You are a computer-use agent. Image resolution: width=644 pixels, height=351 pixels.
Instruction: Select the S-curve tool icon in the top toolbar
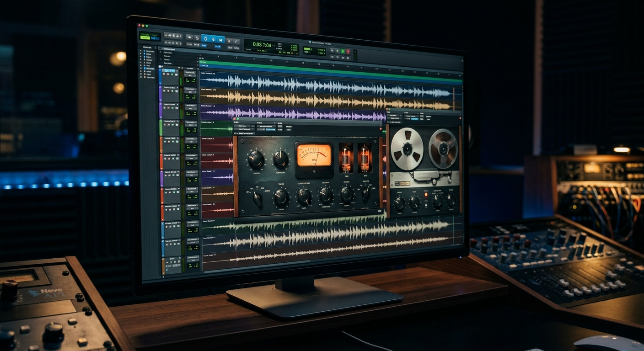click(x=197, y=38)
